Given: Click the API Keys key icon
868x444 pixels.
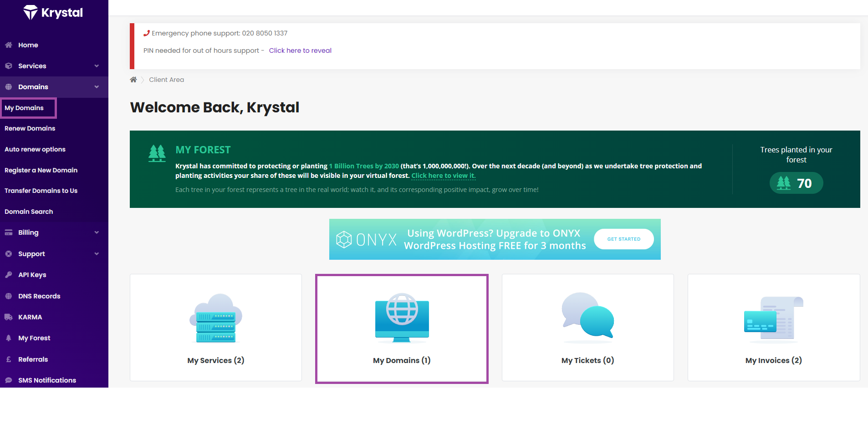Looking at the screenshot, I should 8,275.
